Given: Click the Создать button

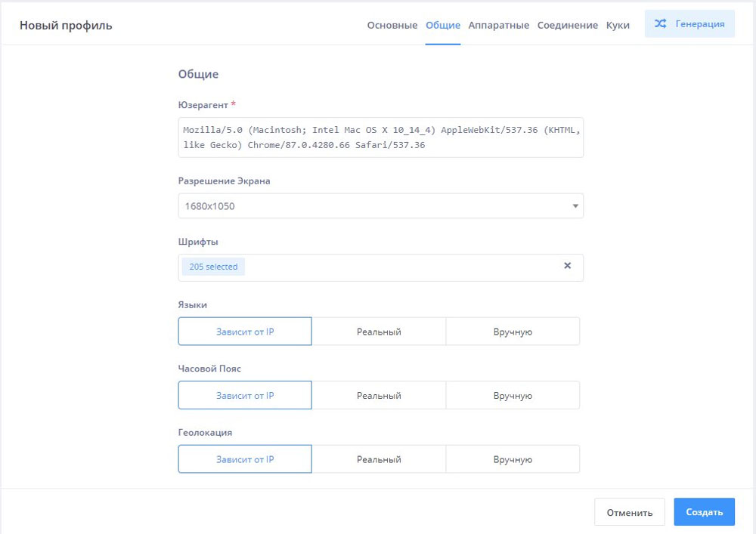Looking at the screenshot, I should (704, 512).
